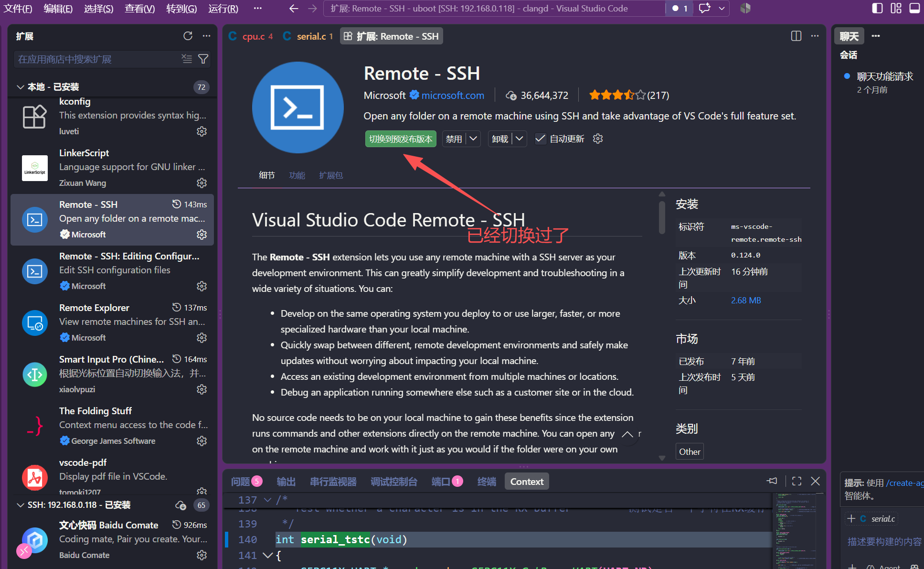Open 禁用 dropdown arrow
Screen dimensions: 924x569
473,139
